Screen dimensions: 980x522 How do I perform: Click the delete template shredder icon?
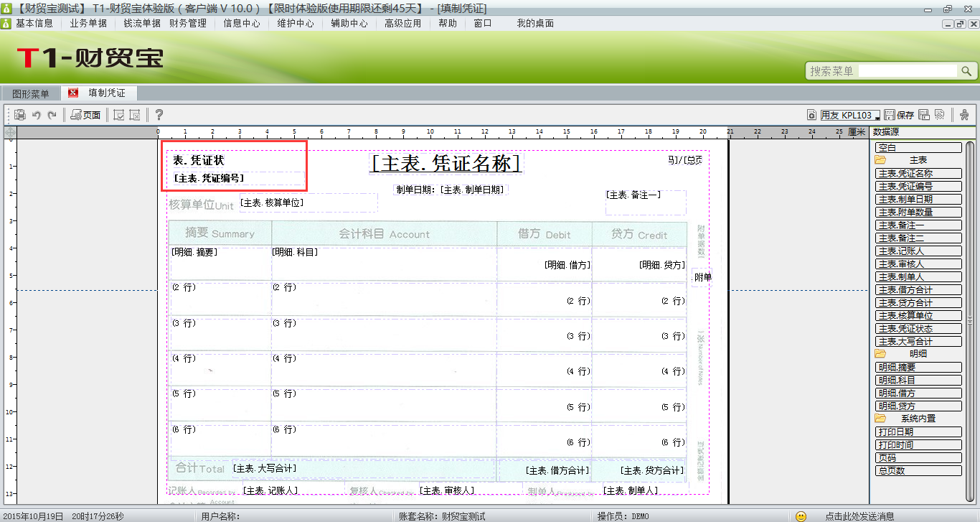[939, 115]
